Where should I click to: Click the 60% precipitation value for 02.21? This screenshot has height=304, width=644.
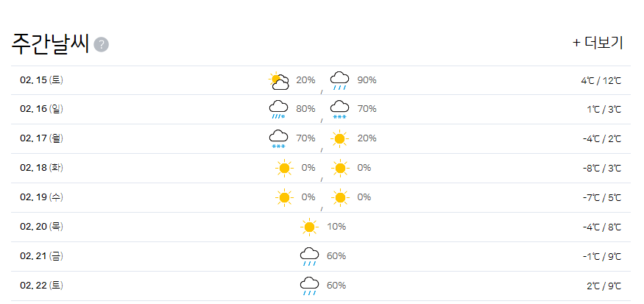click(x=336, y=256)
